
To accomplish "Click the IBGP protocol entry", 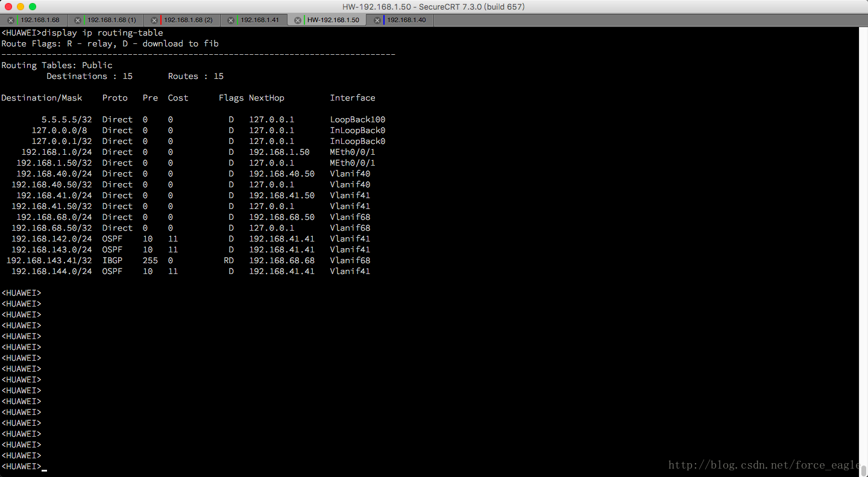I will pos(113,260).
